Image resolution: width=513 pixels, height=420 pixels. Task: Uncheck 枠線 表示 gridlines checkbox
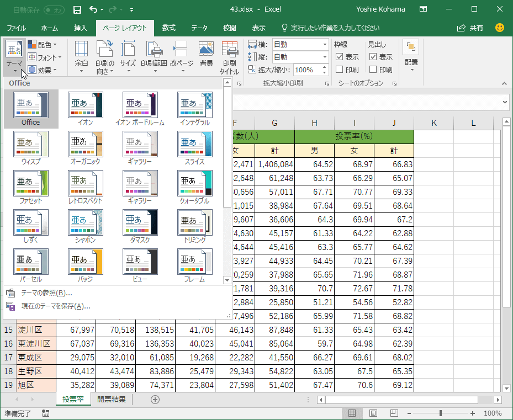pyautogui.click(x=340, y=57)
